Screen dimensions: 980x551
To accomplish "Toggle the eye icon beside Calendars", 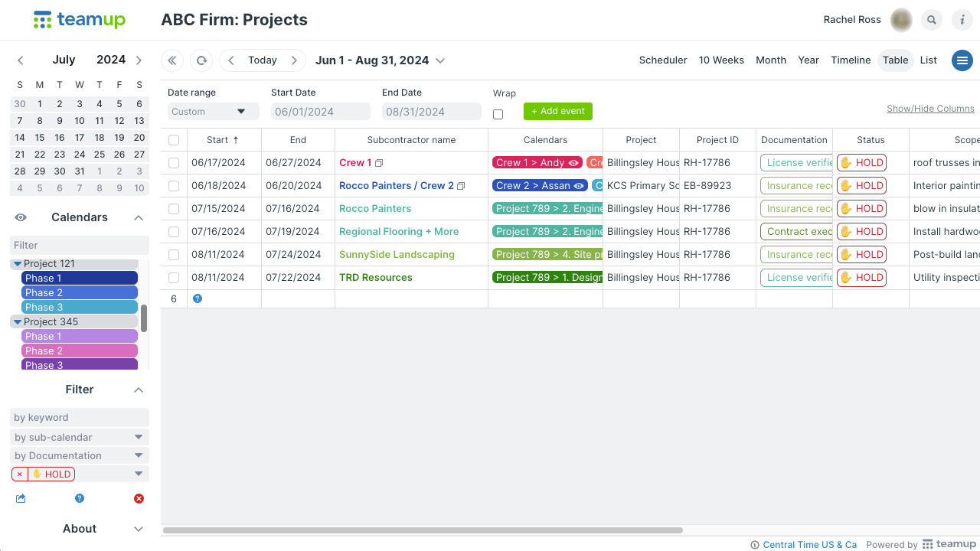I will (x=21, y=217).
